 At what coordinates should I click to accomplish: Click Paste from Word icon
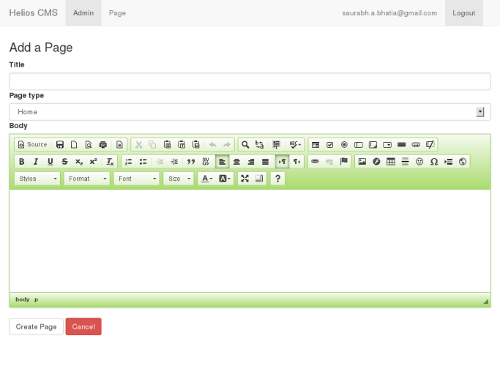click(x=196, y=145)
